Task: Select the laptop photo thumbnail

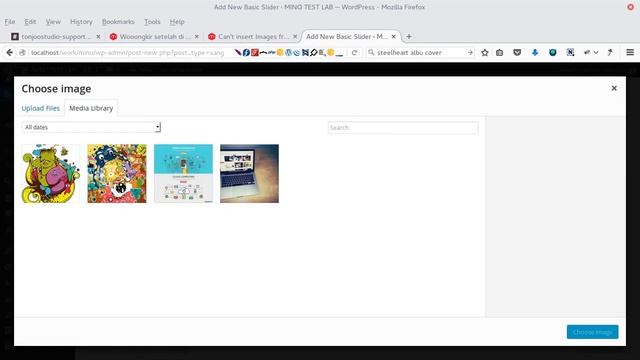Action: (x=249, y=173)
